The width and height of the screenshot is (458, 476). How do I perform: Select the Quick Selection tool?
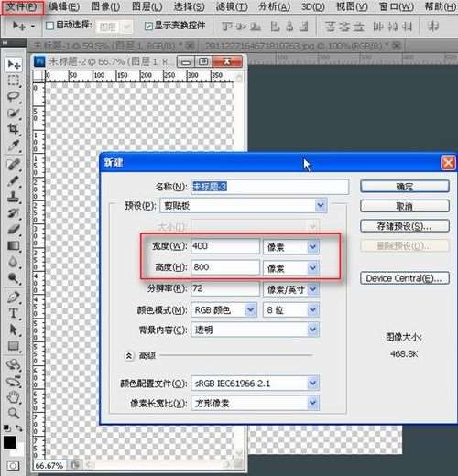[14, 113]
